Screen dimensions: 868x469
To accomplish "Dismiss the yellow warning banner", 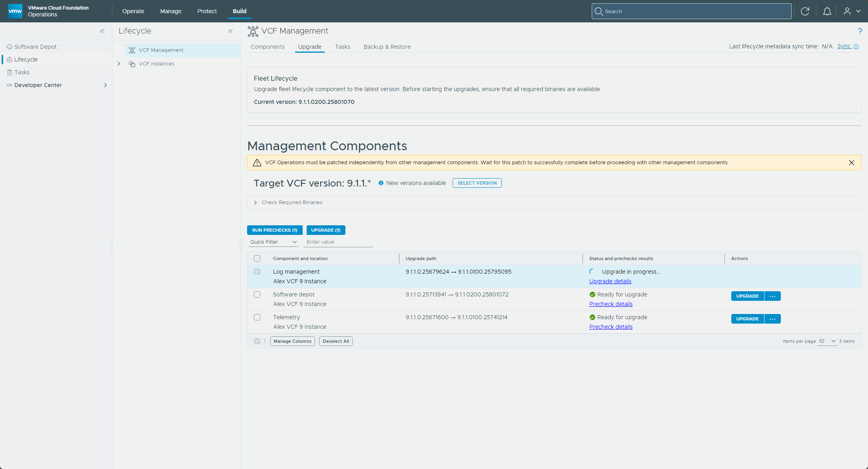I will pos(852,163).
